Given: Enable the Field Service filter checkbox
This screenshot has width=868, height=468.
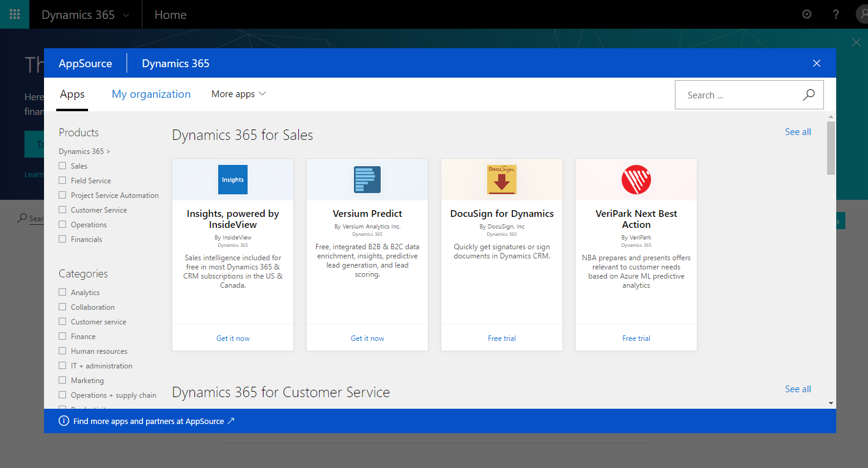Looking at the screenshot, I should coord(62,180).
